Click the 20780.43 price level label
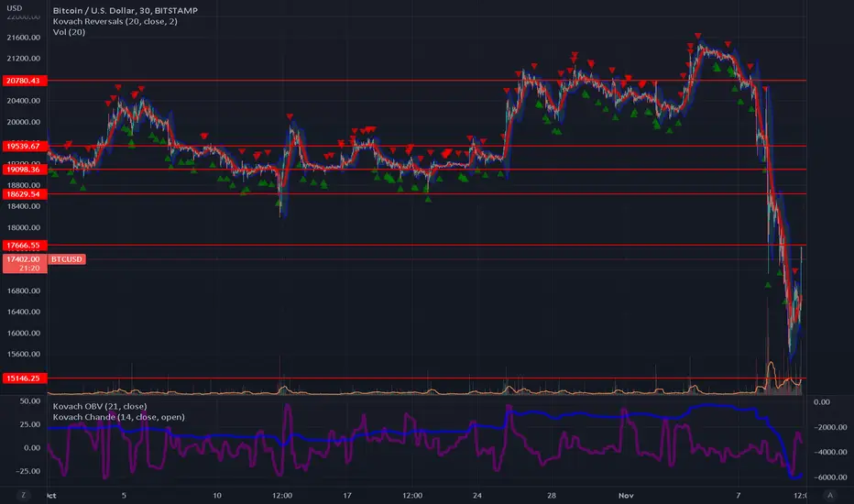The image size is (854, 504). (25, 81)
